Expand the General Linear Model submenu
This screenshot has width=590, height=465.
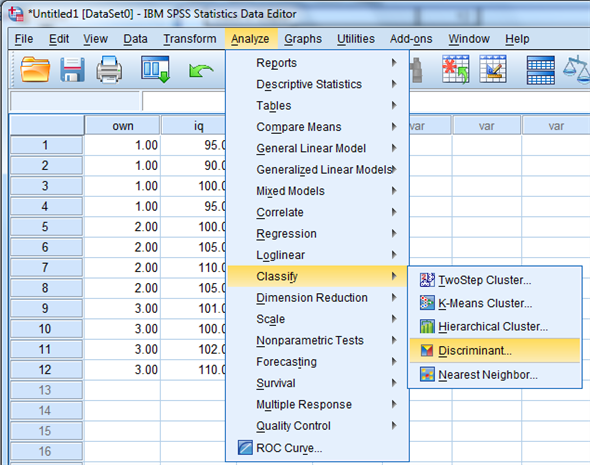point(318,148)
